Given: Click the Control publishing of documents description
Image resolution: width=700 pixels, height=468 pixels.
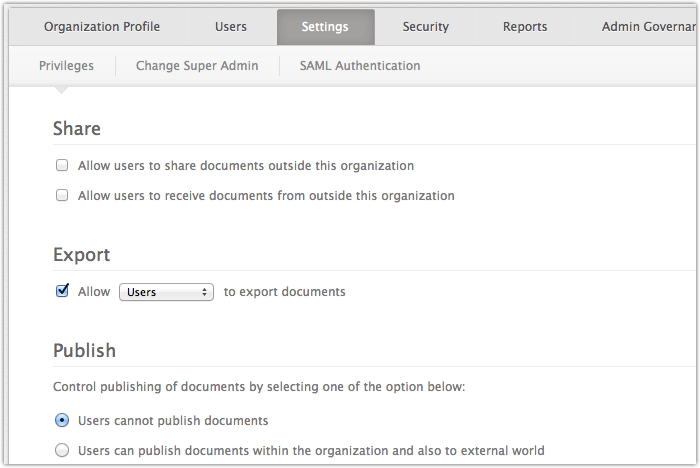Looking at the screenshot, I should pos(259,386).
